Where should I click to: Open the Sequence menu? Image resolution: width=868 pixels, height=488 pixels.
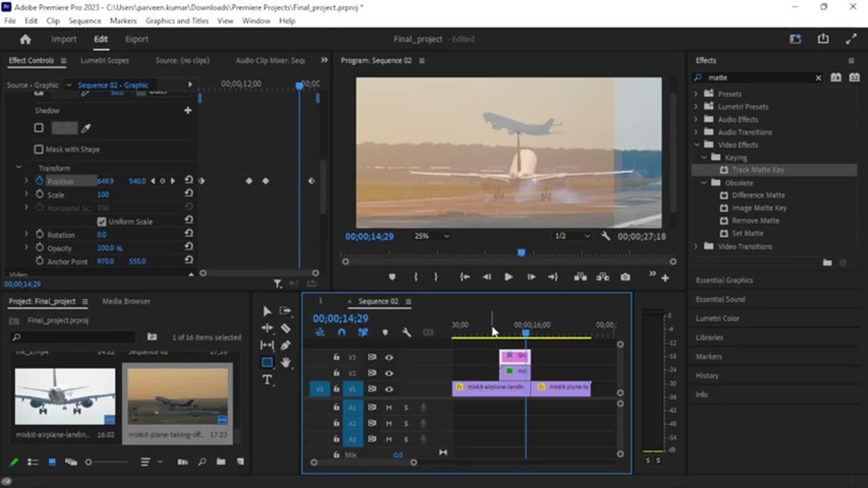[85, 20]
